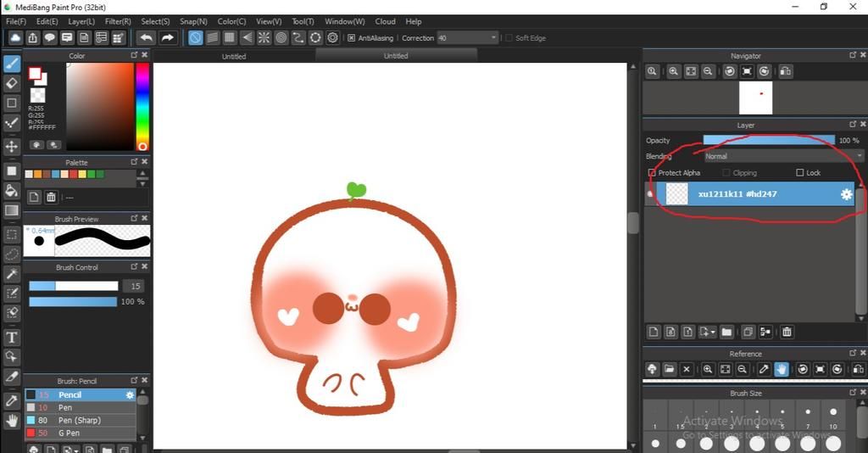Open the Layer menu
This screenshot has width=868, height=453.
tap(81, 21)
